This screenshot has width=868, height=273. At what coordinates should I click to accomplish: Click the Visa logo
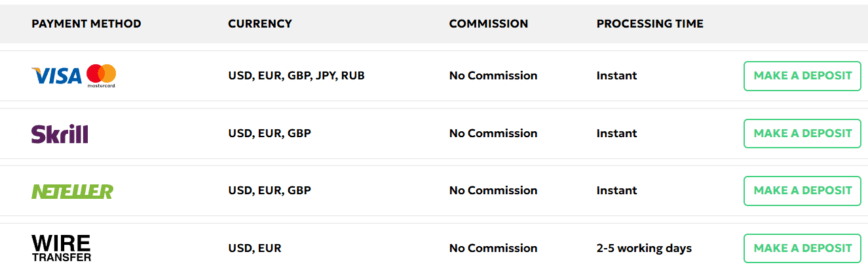pyautogui.click(x=56, y=76)
